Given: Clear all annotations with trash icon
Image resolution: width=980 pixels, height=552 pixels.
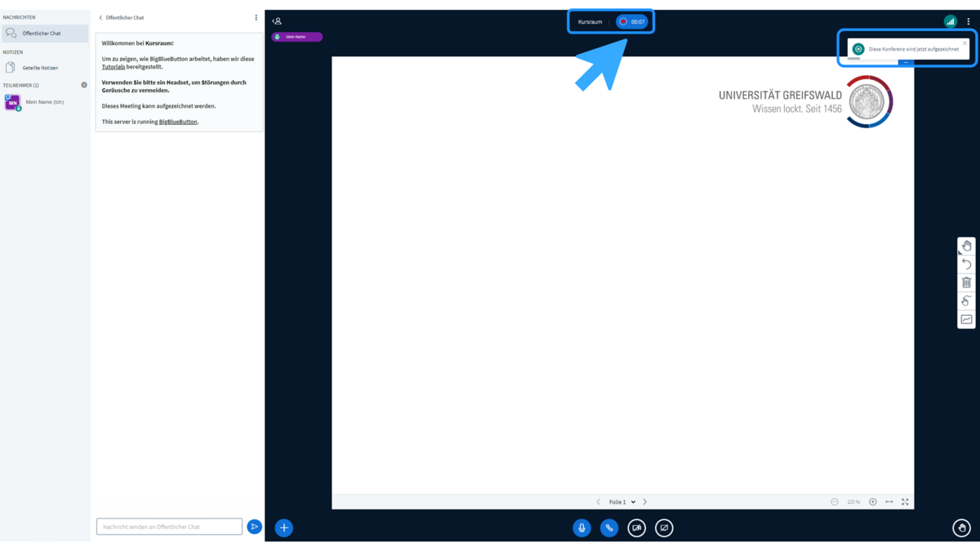Looking at the screenshot, I should 966,283.
